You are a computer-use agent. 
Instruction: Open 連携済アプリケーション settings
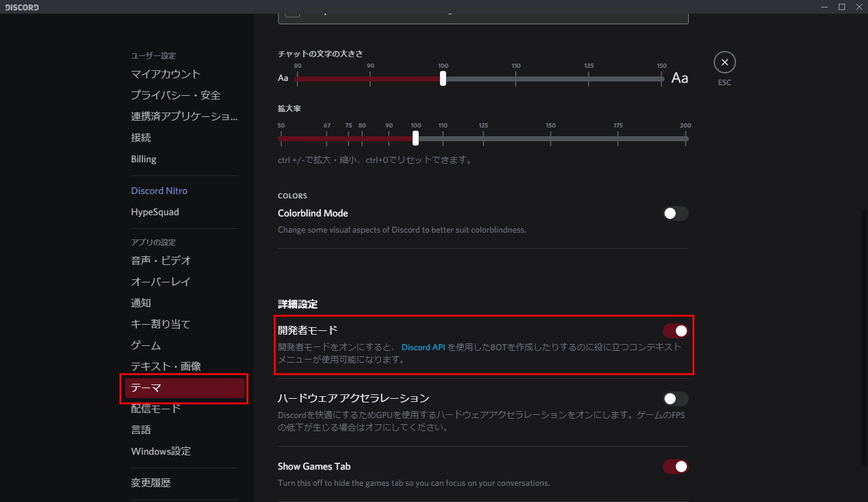point(184,116)
